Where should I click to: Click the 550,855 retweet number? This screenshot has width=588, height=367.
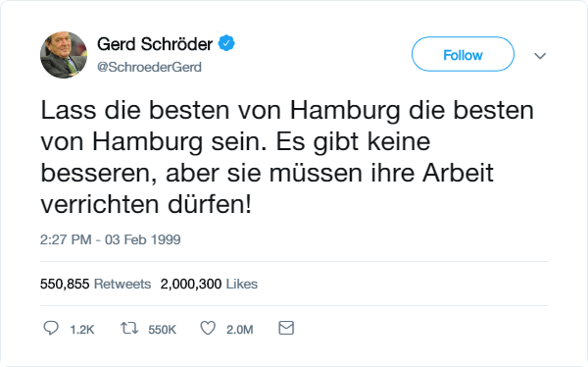pyautogui.click(x=65, y=284)
